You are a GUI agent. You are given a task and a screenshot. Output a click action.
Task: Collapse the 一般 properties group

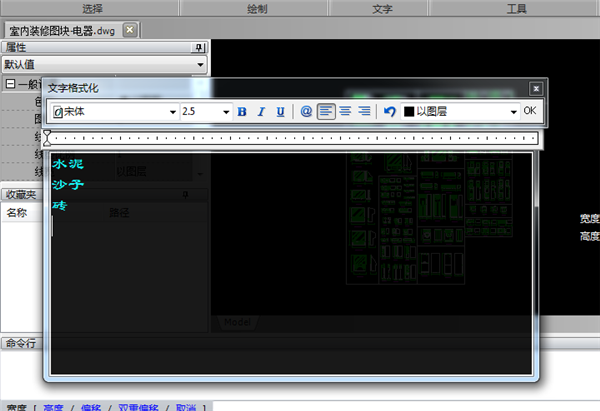click(x=11, y=84)
